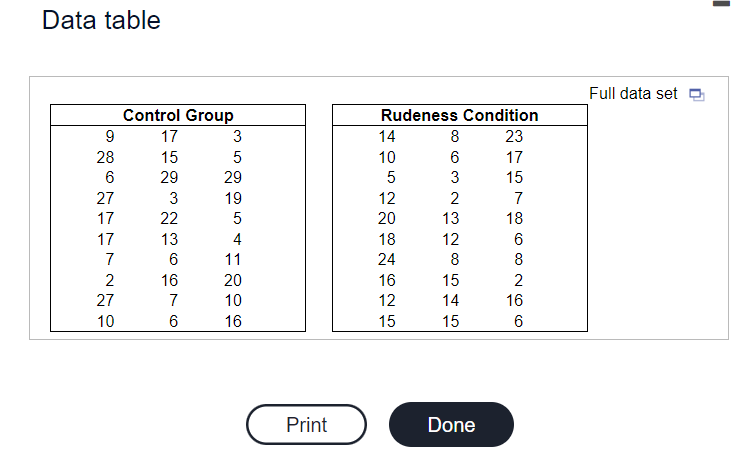
Task: Select value 22 in Control Group table
Action: tap(169, 218)
